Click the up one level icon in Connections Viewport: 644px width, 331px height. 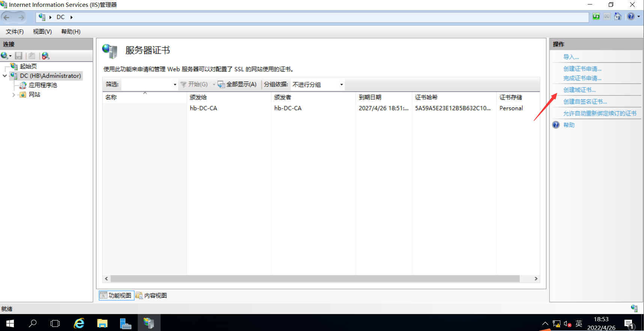click(32, 56)
